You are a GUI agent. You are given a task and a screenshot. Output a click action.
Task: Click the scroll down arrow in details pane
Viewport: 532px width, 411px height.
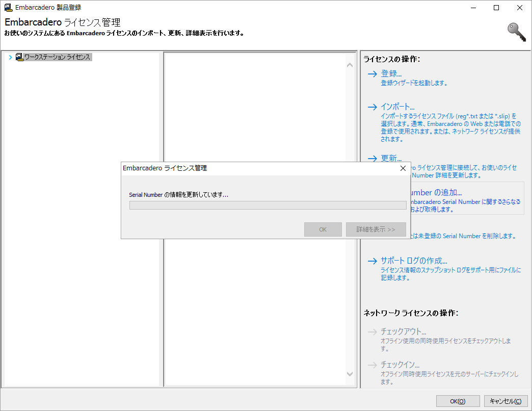tap(350, 374)
